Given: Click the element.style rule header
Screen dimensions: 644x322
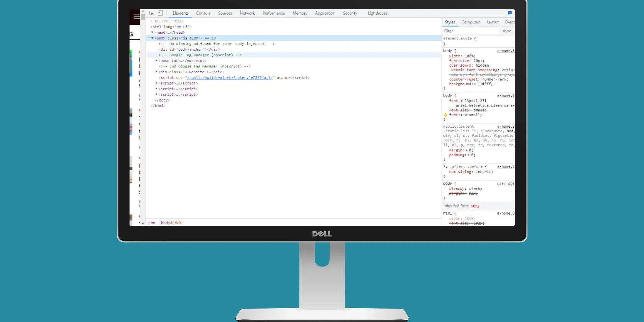Looking at the screenshot, I should coord(460,38).
